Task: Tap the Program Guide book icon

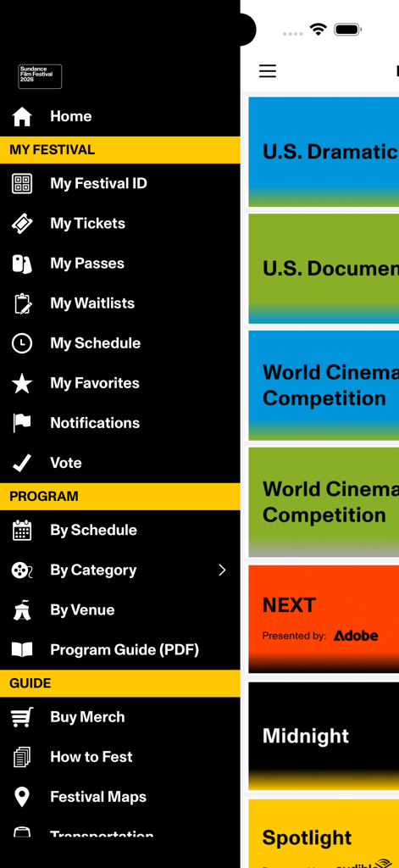Action: click(22, 650)
